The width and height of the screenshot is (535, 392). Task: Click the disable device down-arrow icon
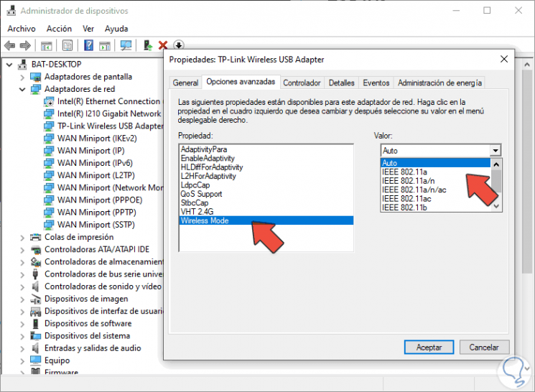click(x=179, y=45)
